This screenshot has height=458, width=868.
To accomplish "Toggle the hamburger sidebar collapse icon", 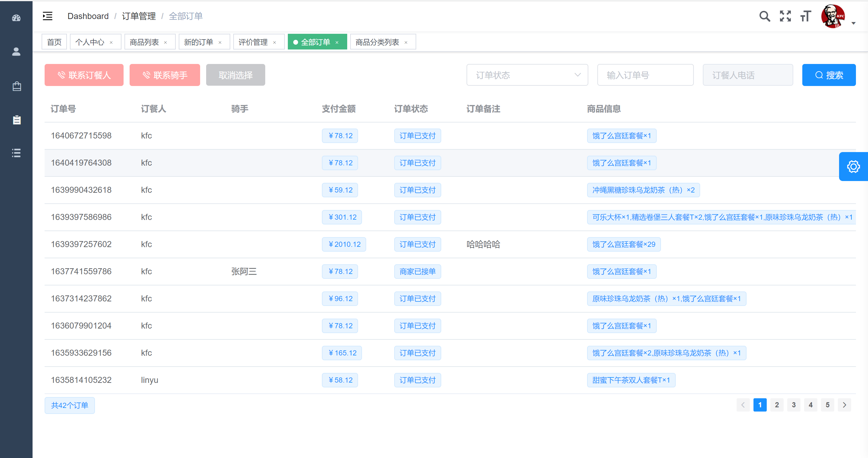I will coord(48,16).
